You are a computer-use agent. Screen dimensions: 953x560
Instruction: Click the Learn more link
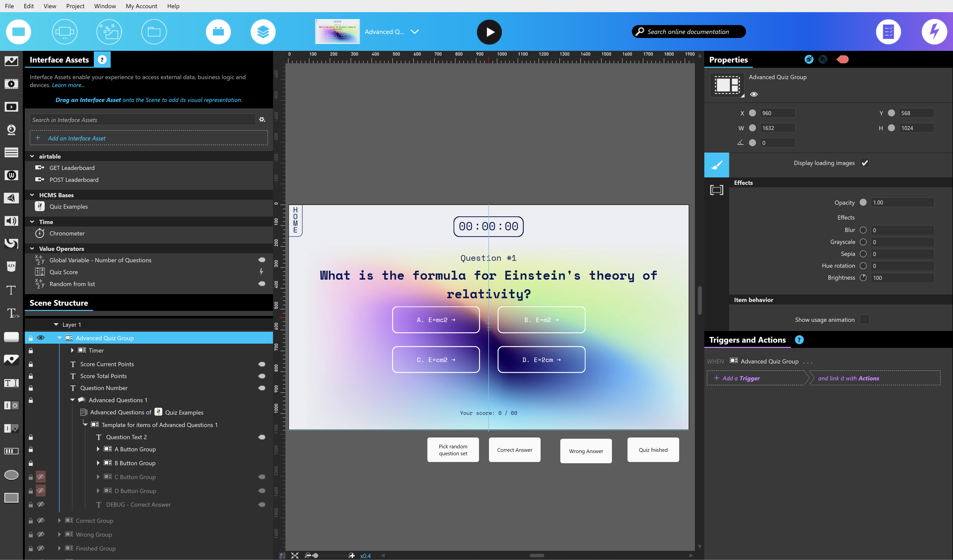(x=68, y=85)
